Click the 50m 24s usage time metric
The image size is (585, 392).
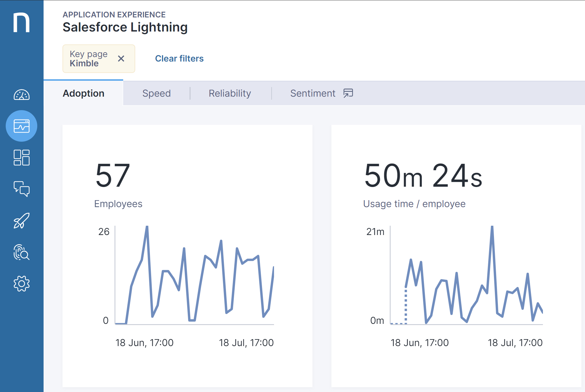pos(423,176)
